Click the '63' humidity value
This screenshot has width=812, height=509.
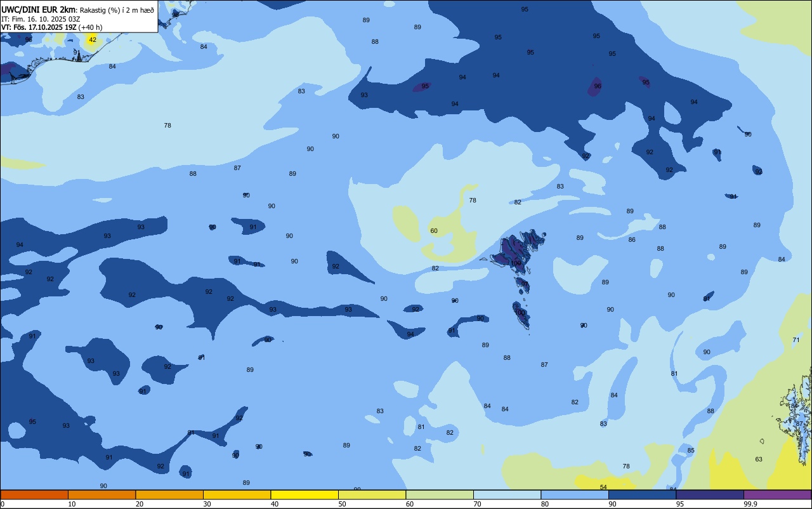(x=759, y=459)
